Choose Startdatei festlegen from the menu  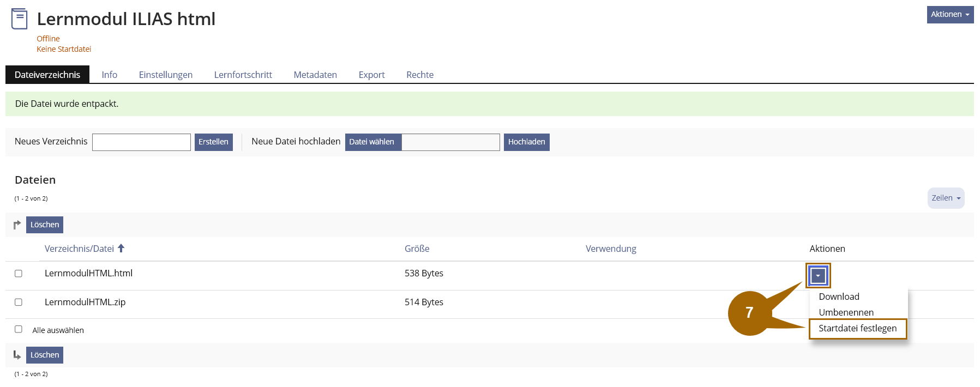[x=857, y=328]
